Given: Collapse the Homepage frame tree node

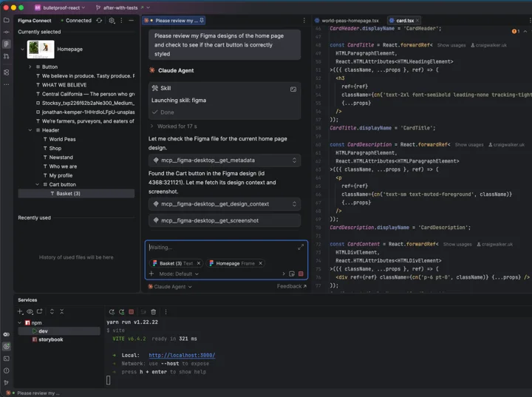Looking at the screenshot, I should click(x=22, y=50).
